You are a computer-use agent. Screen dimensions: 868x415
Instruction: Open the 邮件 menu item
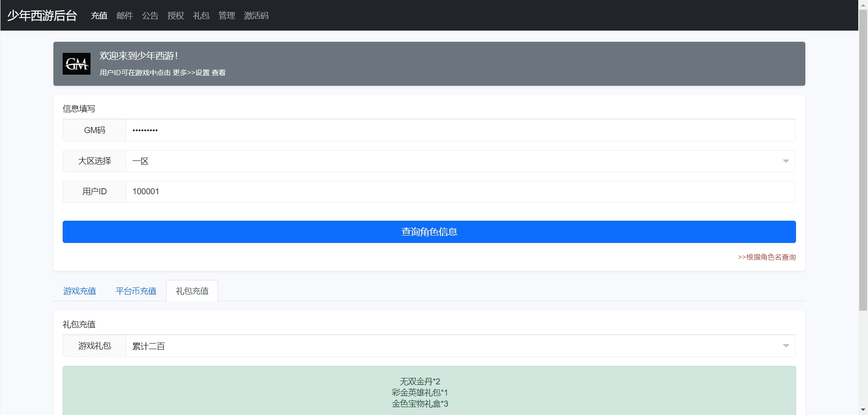125,16
